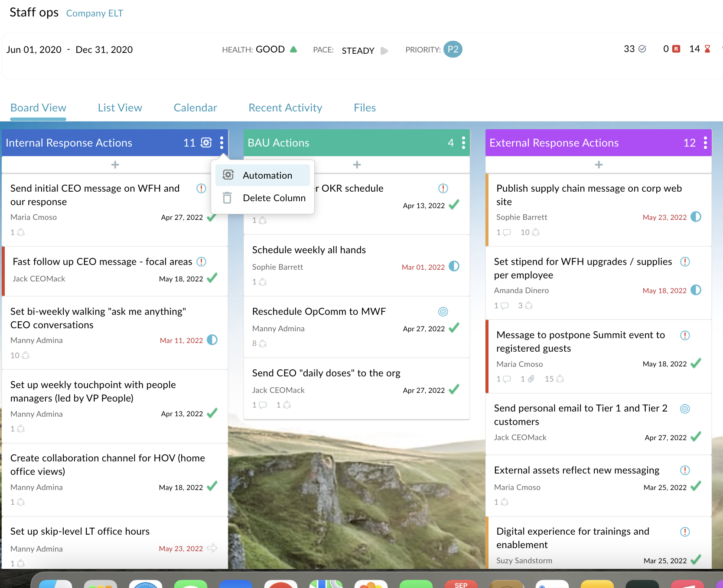Add a card to BAU Actions column

(357, 165)
